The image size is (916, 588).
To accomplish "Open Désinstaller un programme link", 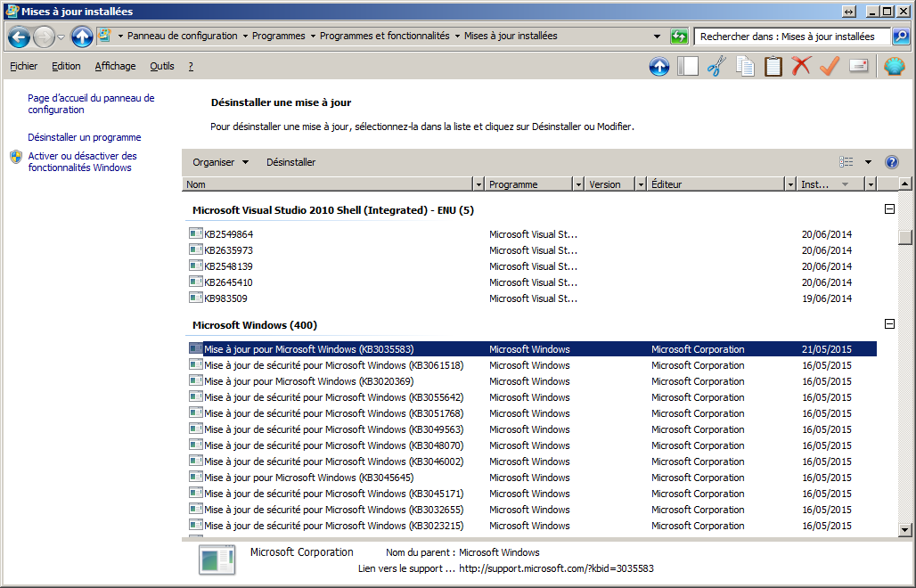I will tap(85, 137).
